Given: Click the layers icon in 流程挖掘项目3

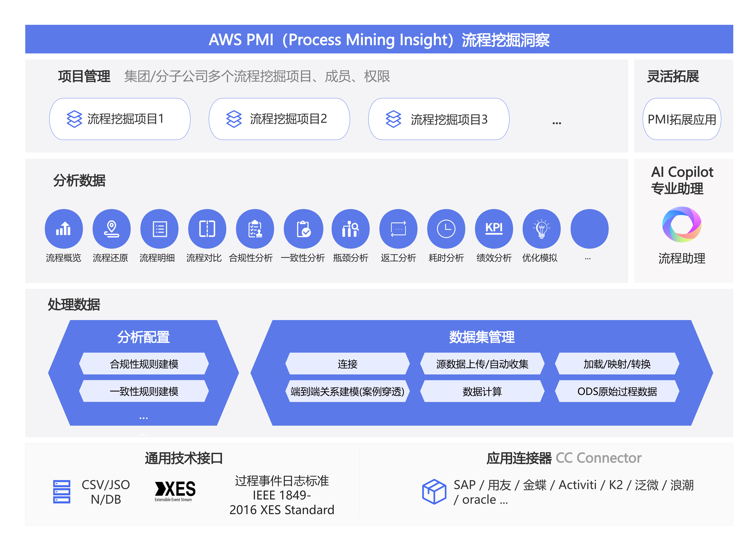Looking at the screenshot, I should pos(393,119).
